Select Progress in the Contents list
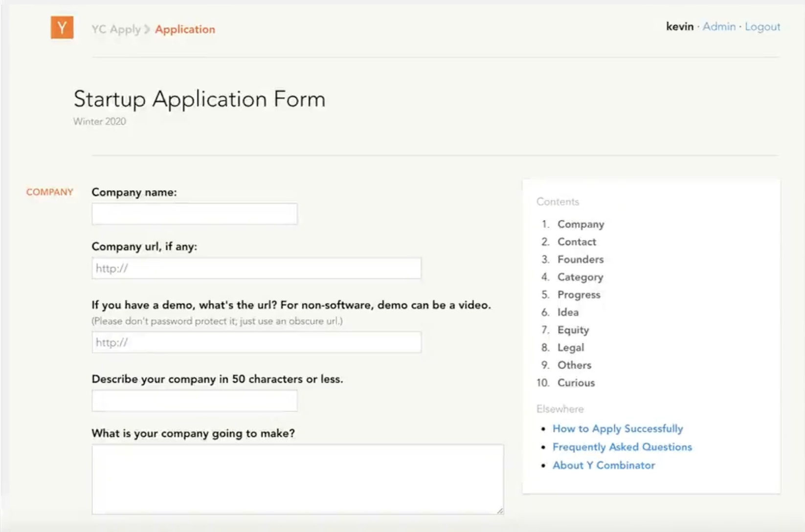Image resolution: width=805 pixels, height=532 pixels. tap(579, 294)
